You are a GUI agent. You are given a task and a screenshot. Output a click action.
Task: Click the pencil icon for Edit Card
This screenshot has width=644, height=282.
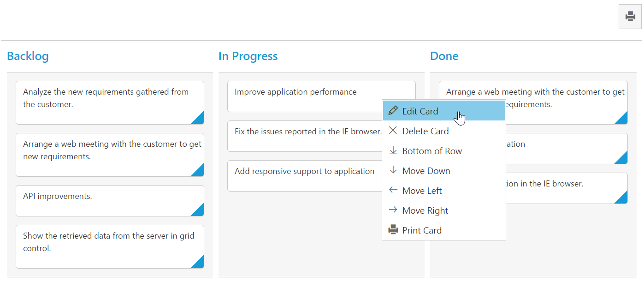(393, 111)
